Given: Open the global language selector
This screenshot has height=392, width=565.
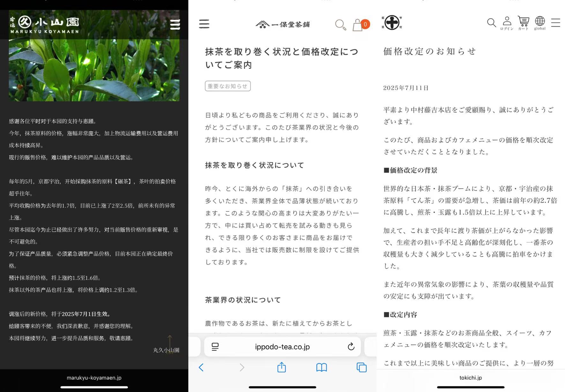Looking at the screenshot, I should 540,23.
